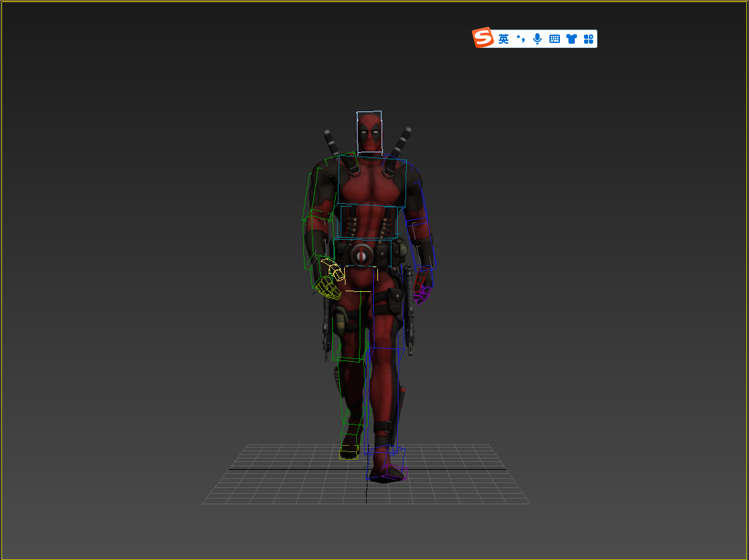Screen dimensions: 749x560
Task: Select the large cyan chest bone box
Action: point(372,183)
